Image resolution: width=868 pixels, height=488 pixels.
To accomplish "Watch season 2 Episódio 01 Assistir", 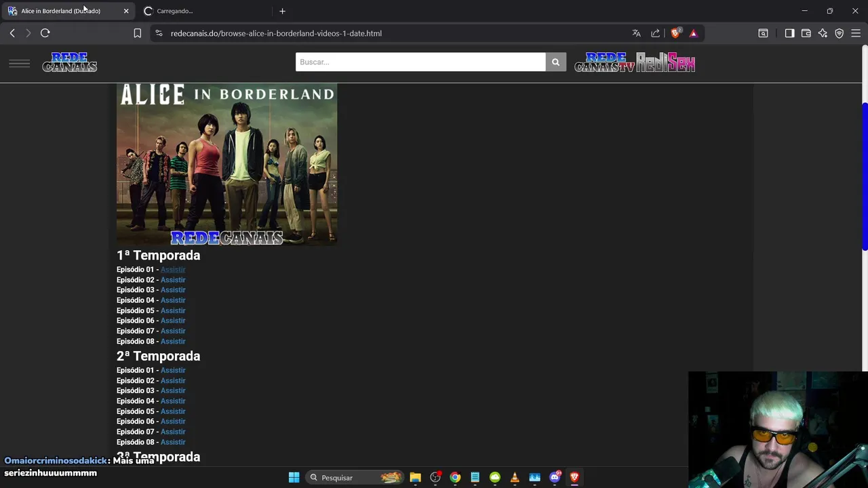I will [173, 370].
